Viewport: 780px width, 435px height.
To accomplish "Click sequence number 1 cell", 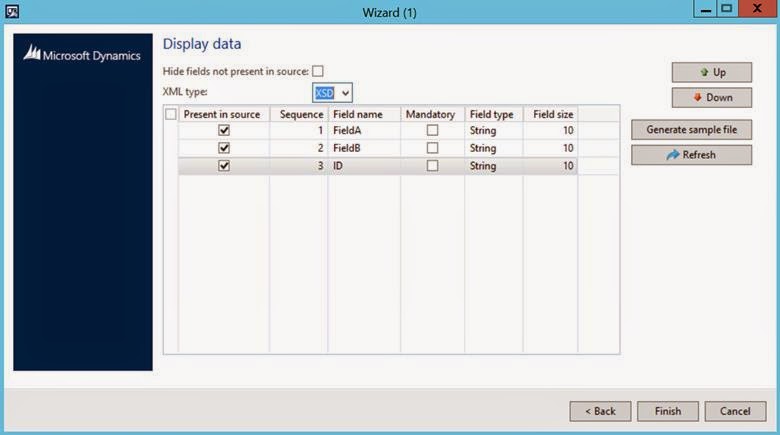I will (298, 130).
